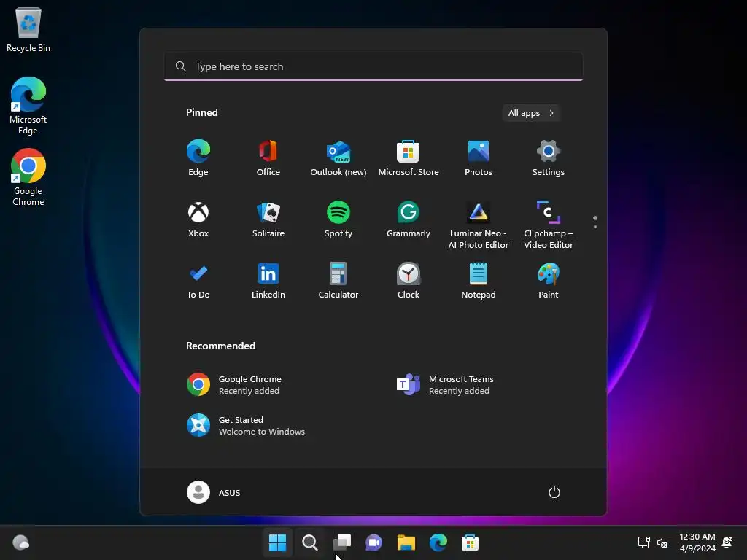Open Task View in the taskbar
Viewport: 747px width, 560px height.
click(x=341, y=542)
